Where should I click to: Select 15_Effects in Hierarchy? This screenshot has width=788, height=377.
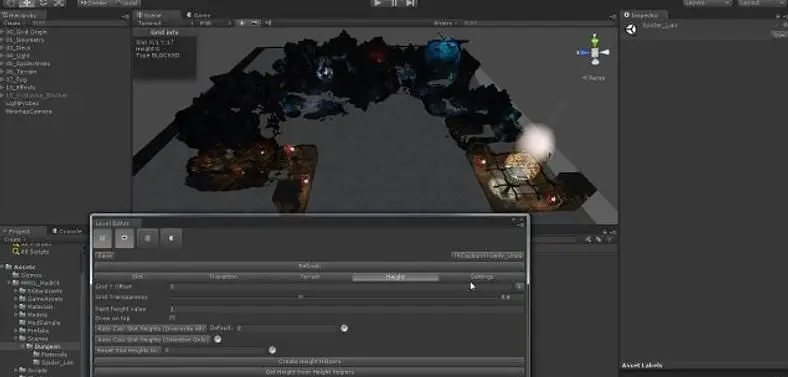pos(21,87)
